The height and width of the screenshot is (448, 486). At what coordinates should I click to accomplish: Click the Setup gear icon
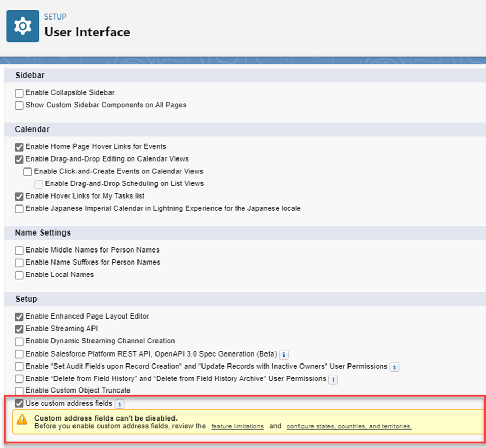(x=23, y=26)
